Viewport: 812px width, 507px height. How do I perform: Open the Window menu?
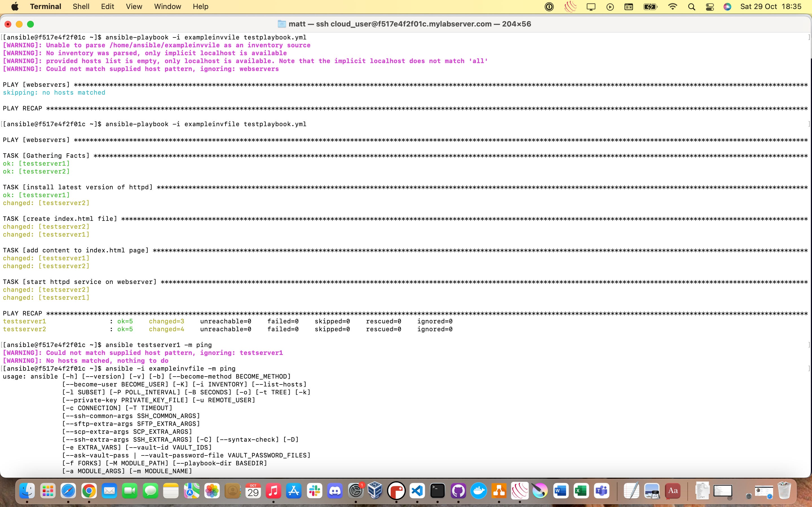tap(167, 6)
